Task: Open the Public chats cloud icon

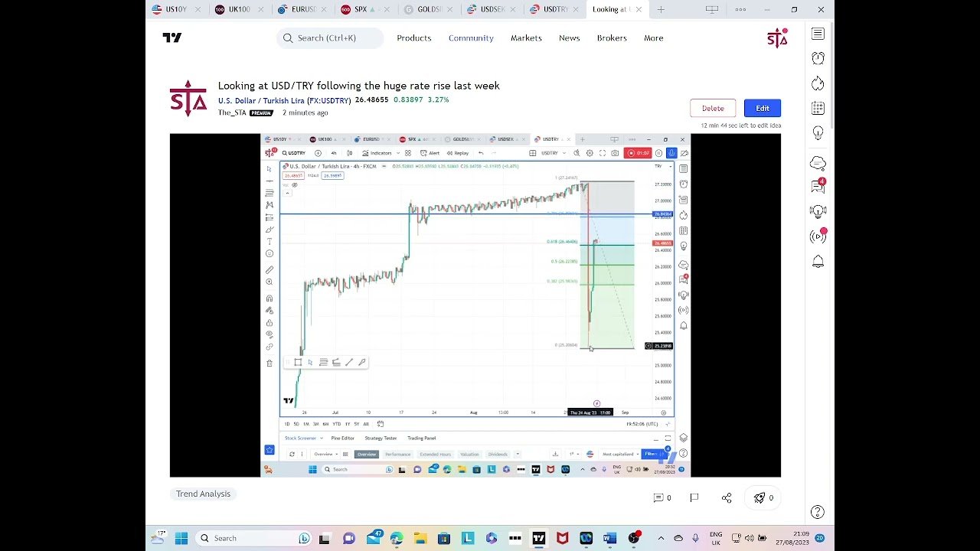Action: [x=818, y=162]
